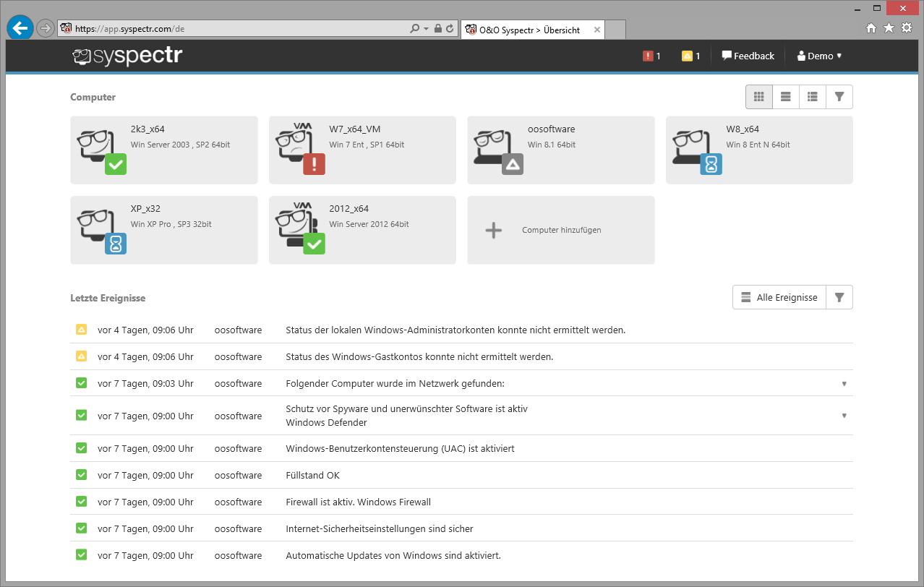Click the green check badge on 2012_x64
This screenshot has width=924, height=587.
point(315,244)
